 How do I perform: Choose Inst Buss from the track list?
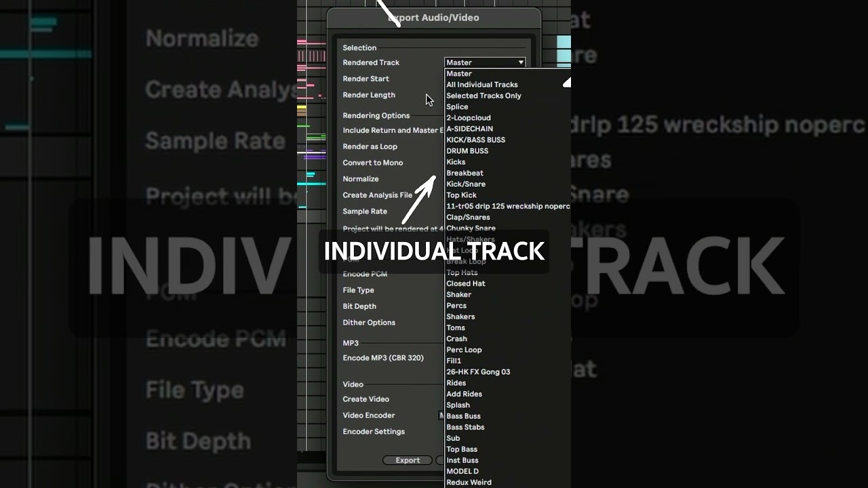pyautogui.click(x=462, y=460)
